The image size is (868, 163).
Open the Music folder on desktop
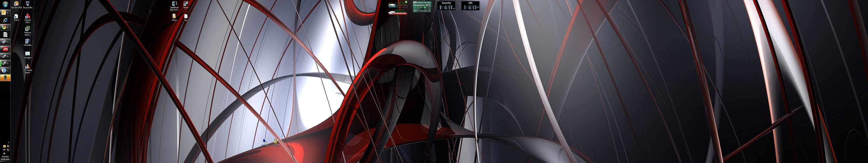(175, 18)
